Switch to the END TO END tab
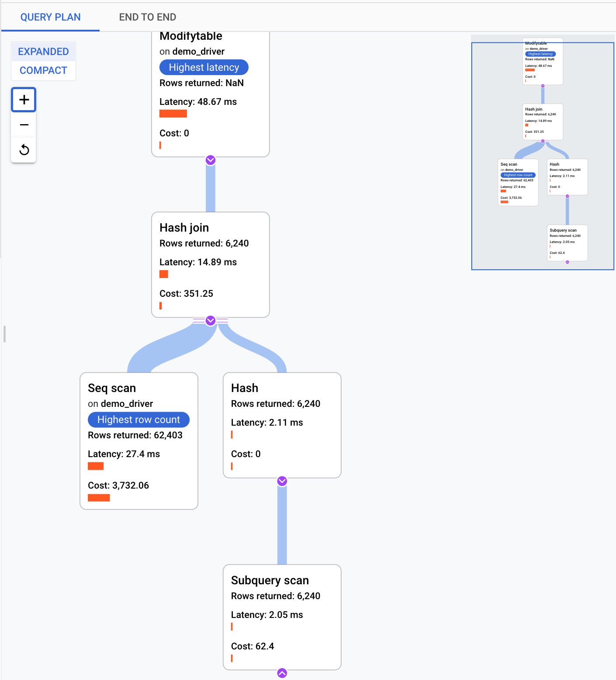Screen dimensions: 616x680 pos(147,17)
